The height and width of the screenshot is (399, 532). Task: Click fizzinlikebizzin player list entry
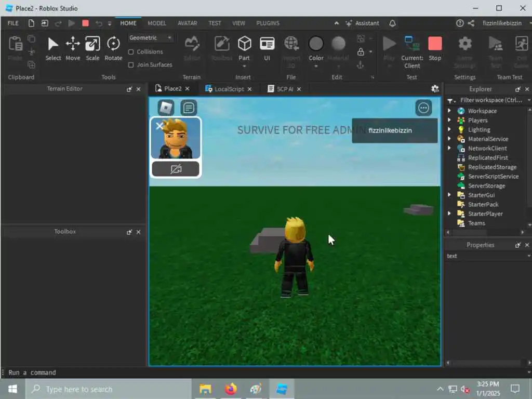point(395,130)
